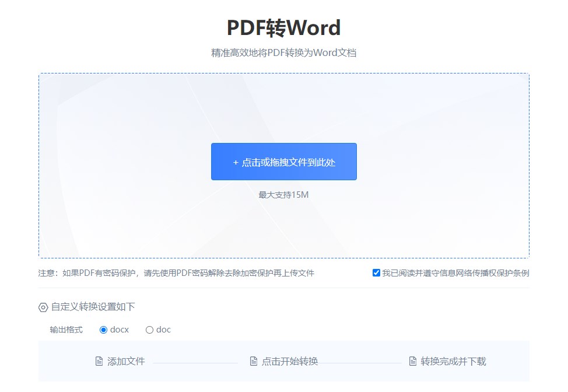Select the docx output format
This screenshot has width=568, height=392.
[103, 330]
